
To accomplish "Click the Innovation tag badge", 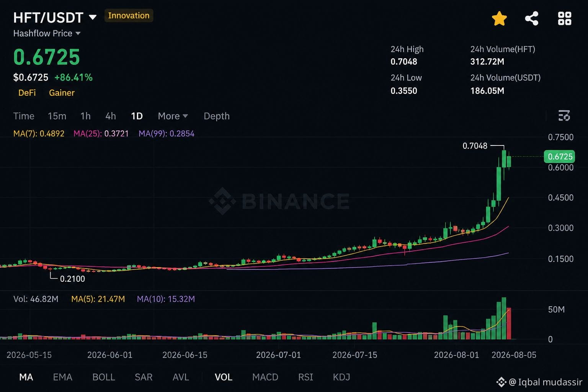I will point(129,16).
